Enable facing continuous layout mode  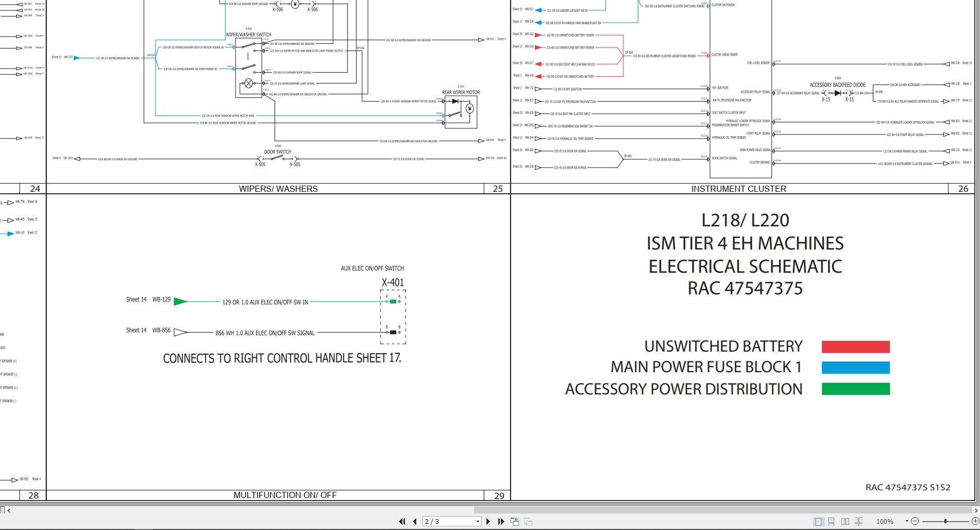859,521
